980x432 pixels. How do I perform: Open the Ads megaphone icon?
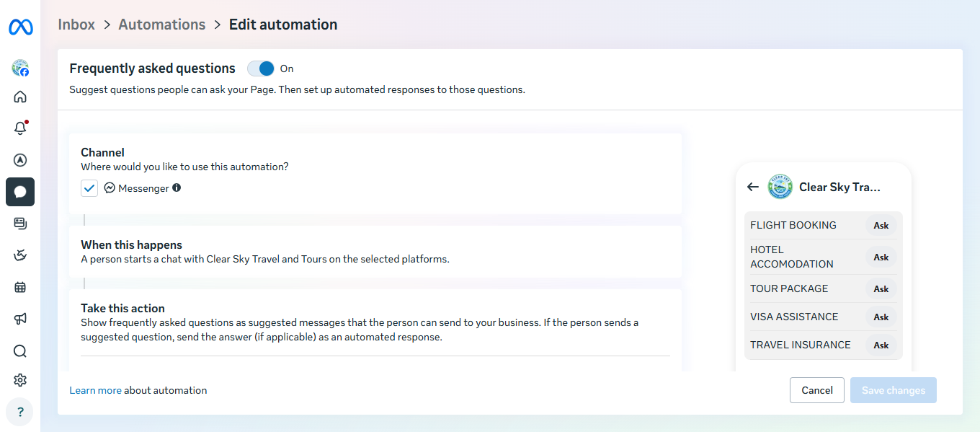pyautogui.click(x=20, y=319)
